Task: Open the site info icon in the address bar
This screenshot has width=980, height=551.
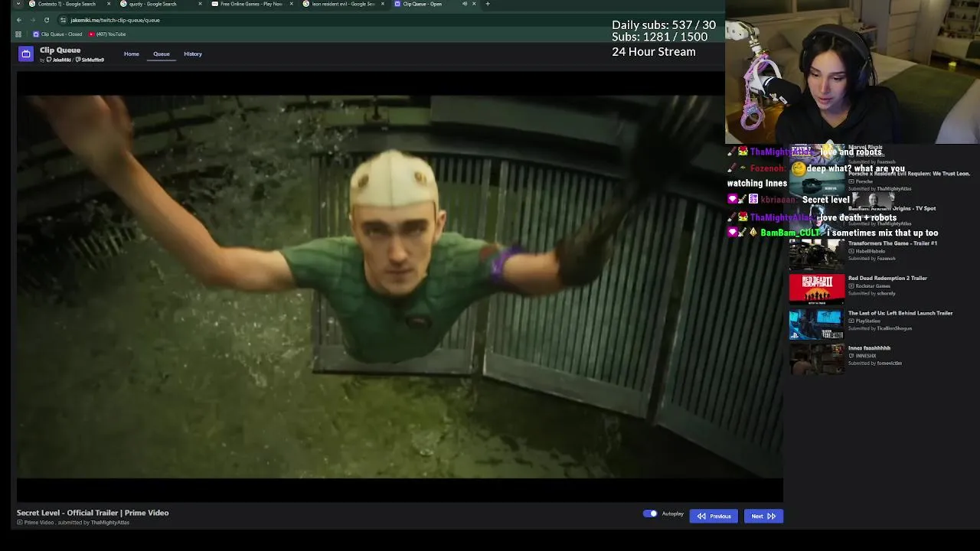Action: (x=63, y=20)
